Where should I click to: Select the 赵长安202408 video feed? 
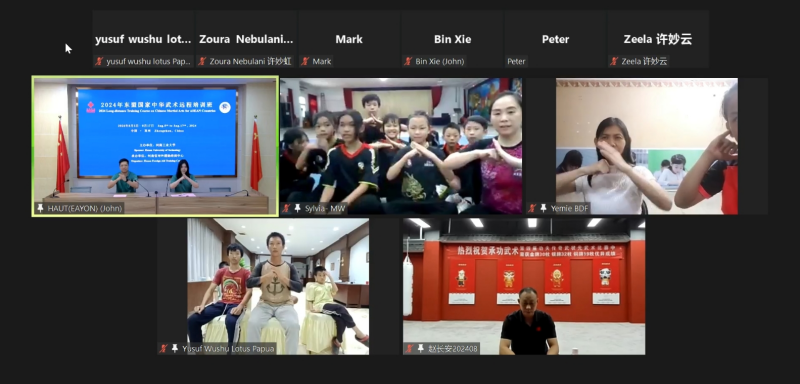click(x=524, y=287)
